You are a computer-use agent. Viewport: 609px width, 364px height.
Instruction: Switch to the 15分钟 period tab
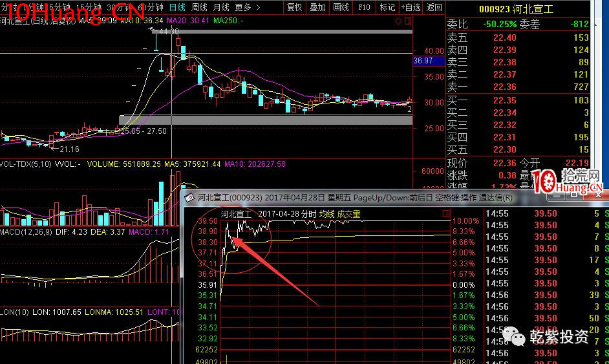pyautogui.click(x=89, y=7)
